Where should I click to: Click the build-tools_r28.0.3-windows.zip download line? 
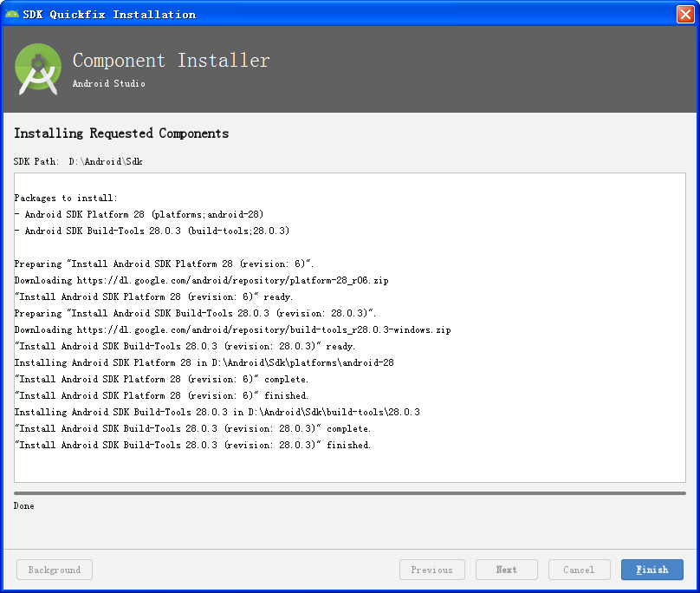click(x=232, y=329)
